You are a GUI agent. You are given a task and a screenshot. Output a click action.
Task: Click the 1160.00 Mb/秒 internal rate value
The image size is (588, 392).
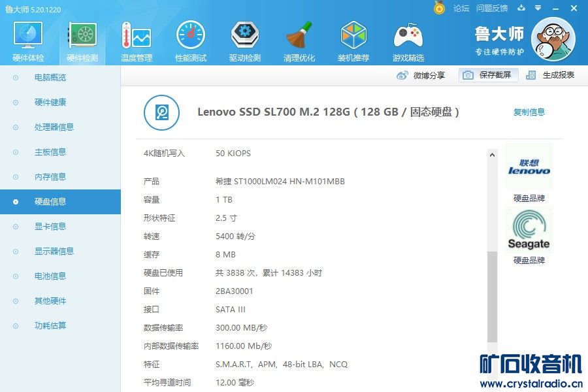tap(244, 346)
